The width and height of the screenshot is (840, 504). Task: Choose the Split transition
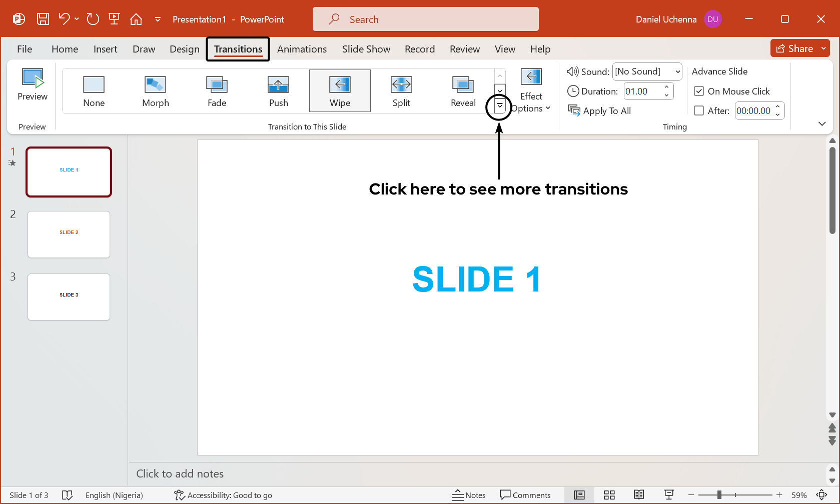click(x=401, y=90)
